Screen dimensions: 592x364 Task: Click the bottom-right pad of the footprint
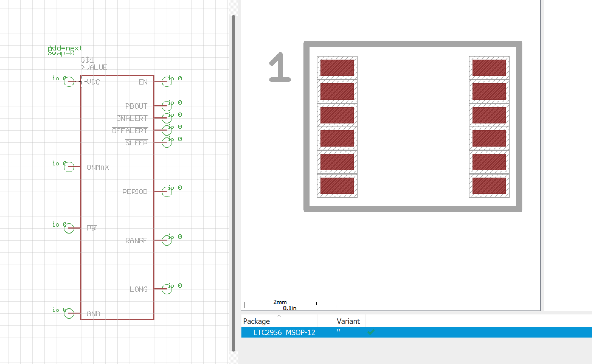[x=489, y=186]
